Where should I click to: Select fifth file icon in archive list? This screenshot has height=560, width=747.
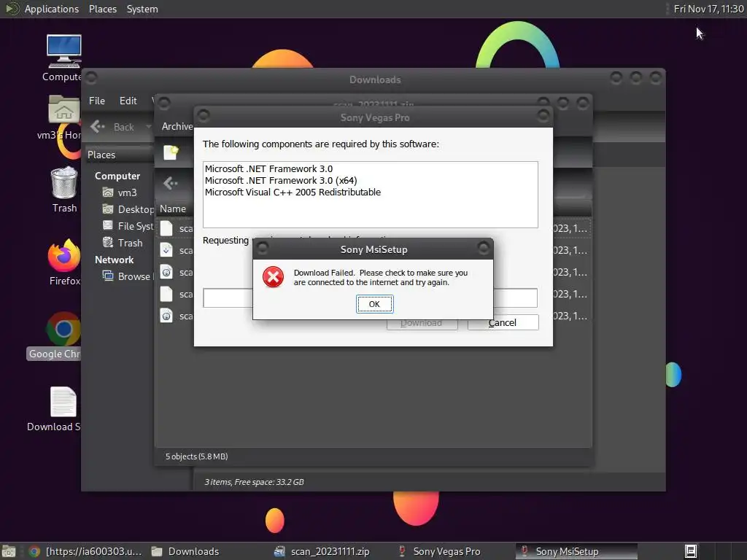click(x=166, y=316)
